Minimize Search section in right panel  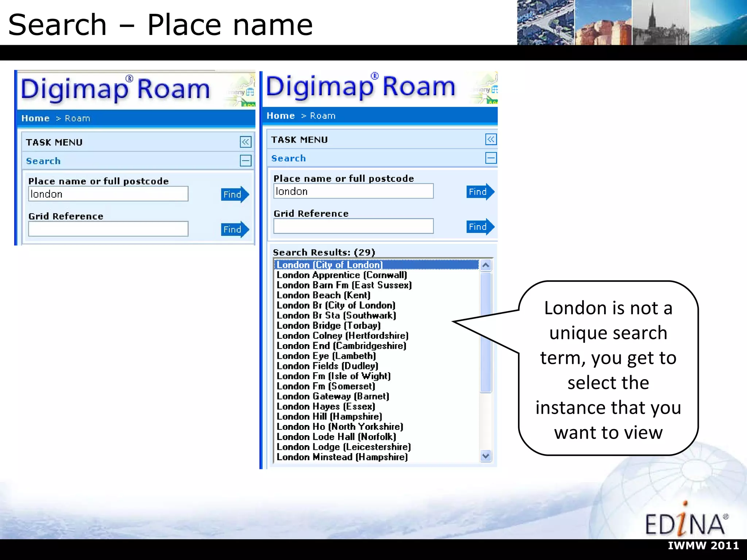pos(491,158)
